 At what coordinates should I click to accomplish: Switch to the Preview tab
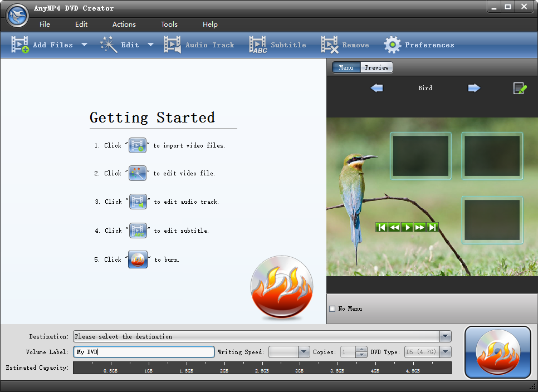tap(376, 67)
